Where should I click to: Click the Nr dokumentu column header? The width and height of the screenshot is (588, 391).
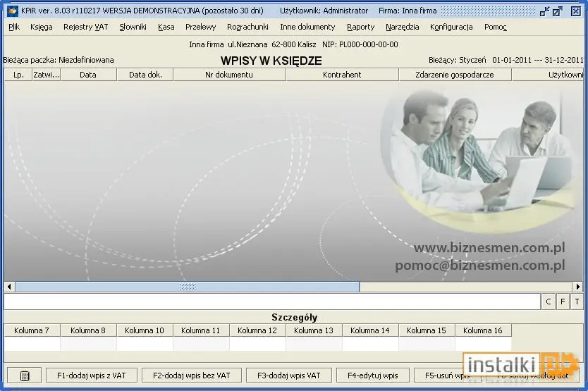pyautogui.click(x=229, y=75)
